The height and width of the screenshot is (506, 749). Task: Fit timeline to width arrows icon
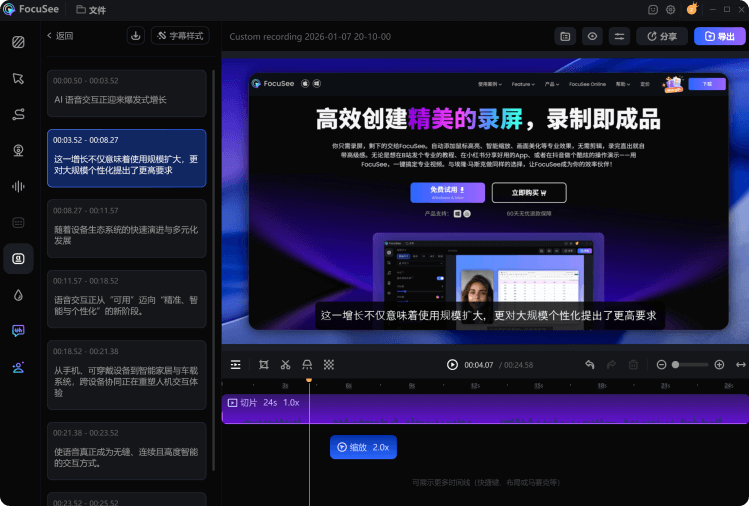pos(741,365)
